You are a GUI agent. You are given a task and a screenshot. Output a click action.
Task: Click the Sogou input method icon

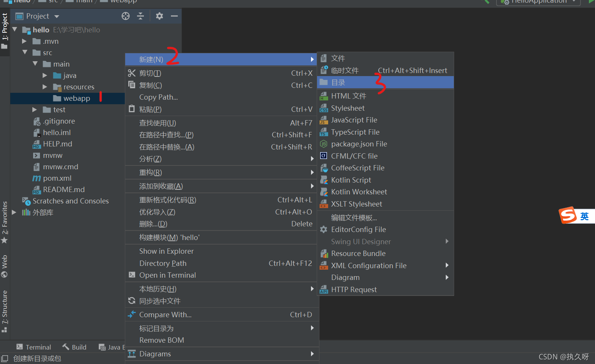pyautogui.click(x=568, y=216)
